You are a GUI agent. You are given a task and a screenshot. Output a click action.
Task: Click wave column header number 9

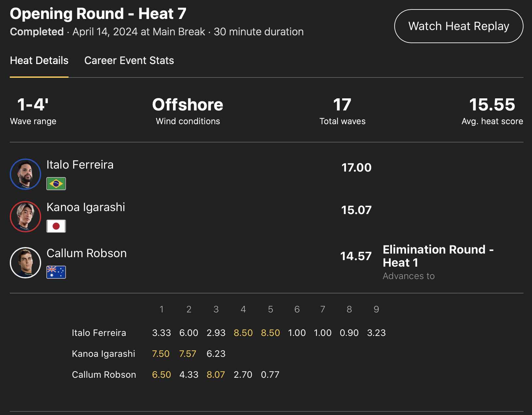[376, 309]
